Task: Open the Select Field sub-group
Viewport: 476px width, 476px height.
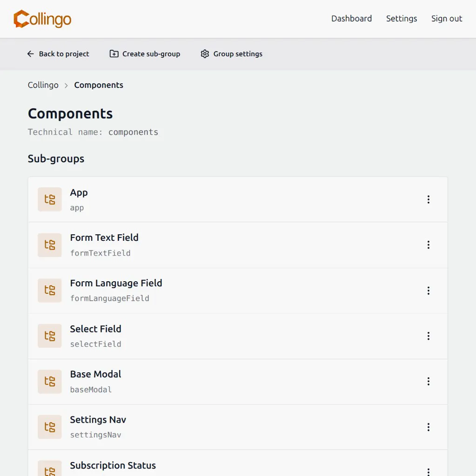Action: (x=238, y=336)
